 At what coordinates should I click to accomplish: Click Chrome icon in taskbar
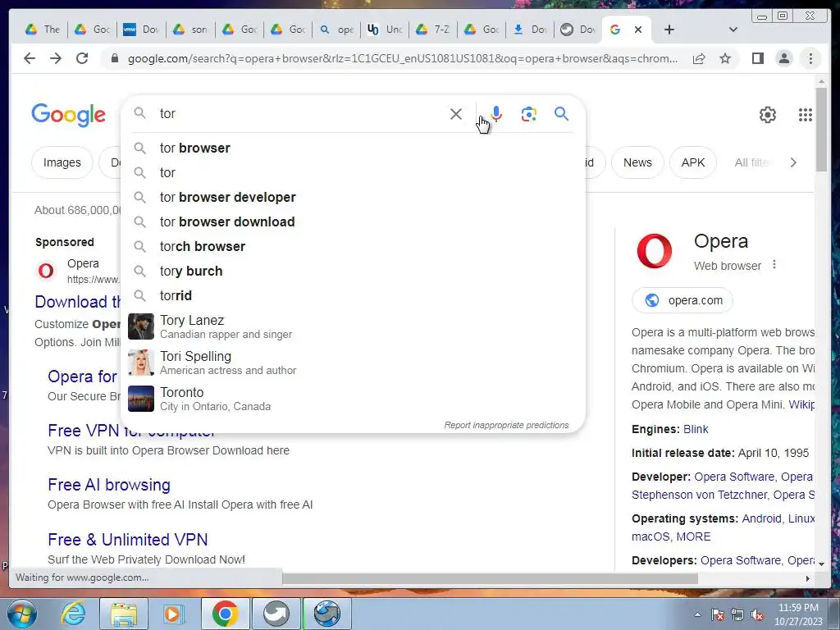click(x=225, y=614)
